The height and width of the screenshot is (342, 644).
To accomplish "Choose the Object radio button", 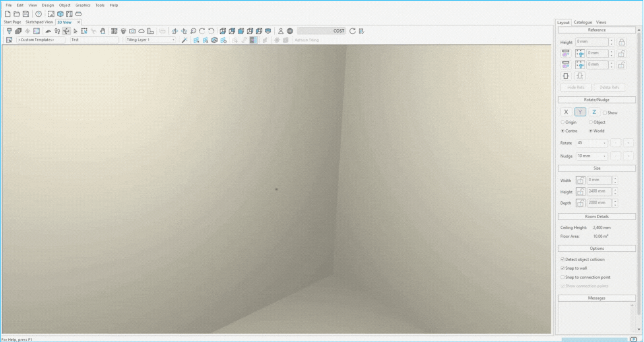I will pos(591,122).
